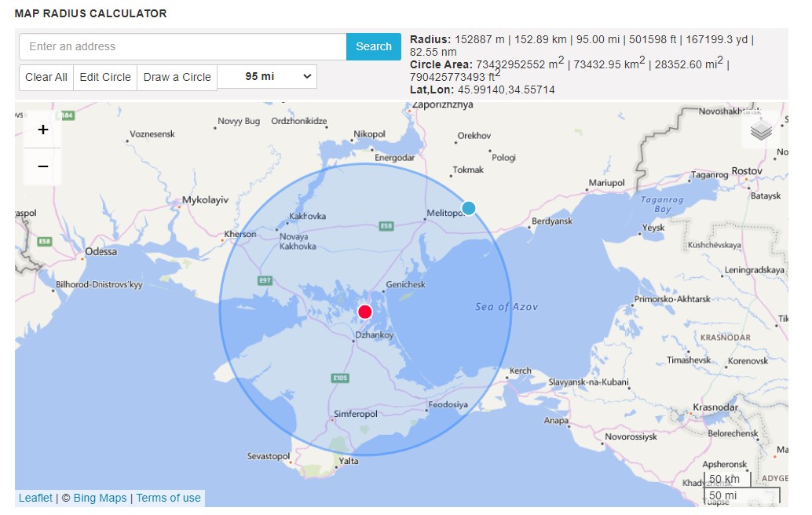The image size is (812, 515).
Task: Click the Krasnodar city label
Action: tap(715, 407)
